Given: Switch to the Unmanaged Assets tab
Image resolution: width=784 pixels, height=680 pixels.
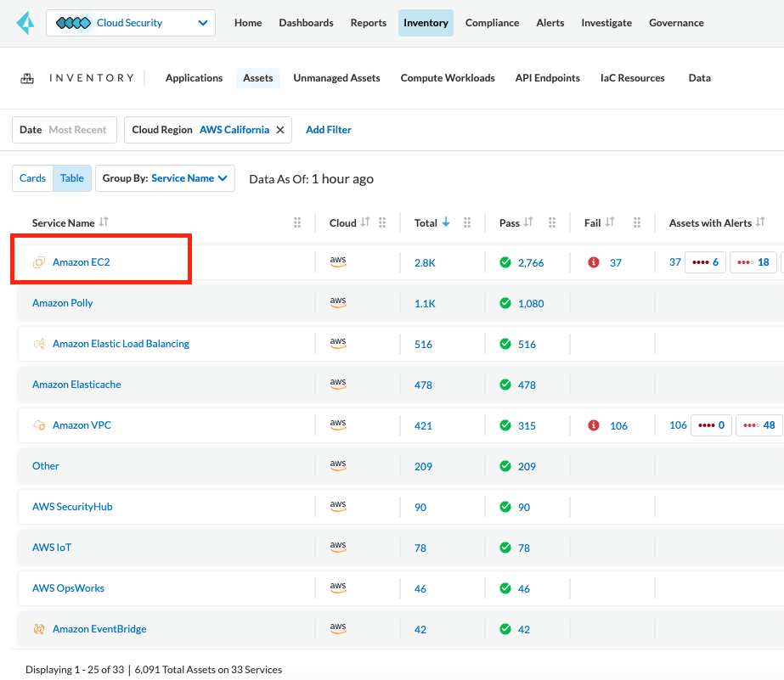Looking at the screenshot, I should [x=336, y=78].
